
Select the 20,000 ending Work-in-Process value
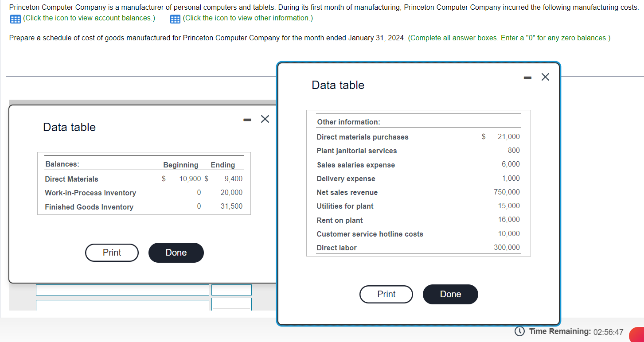(x=231, y=193)
